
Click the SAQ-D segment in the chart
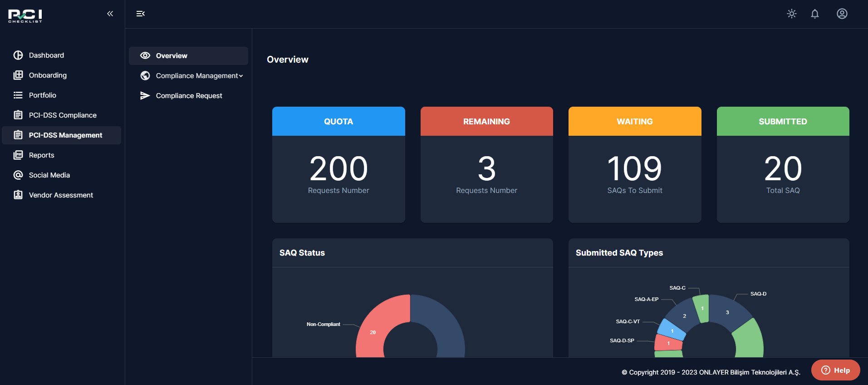tap(729, 312)
